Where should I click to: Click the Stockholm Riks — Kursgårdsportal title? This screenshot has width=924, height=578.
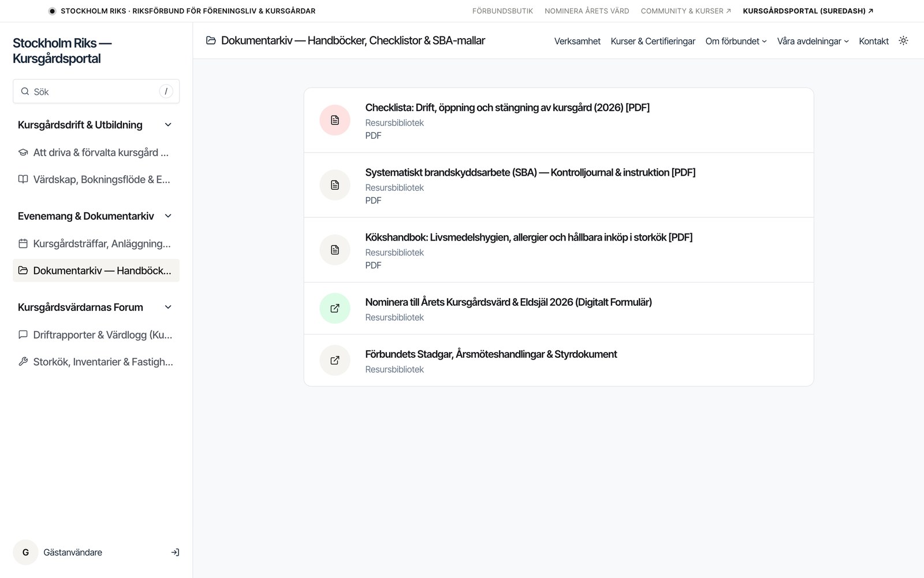pyautogui.click(x=62, y=51)
